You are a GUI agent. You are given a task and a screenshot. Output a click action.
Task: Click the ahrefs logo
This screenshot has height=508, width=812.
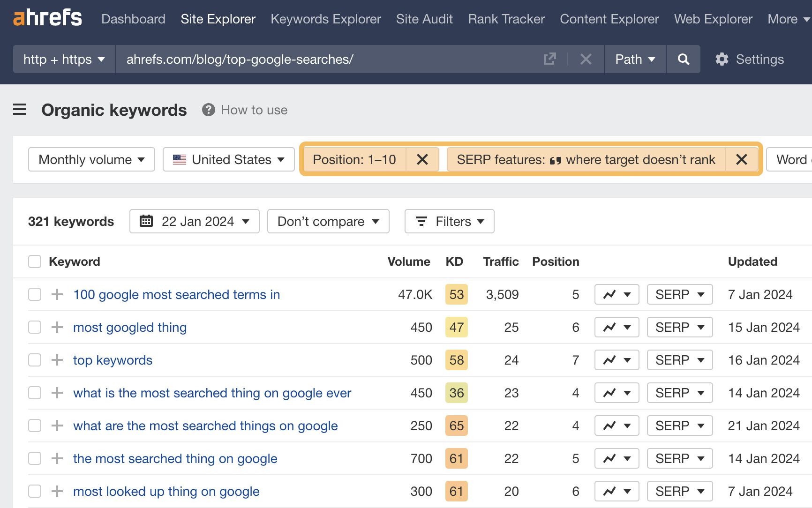coord(47,18)
